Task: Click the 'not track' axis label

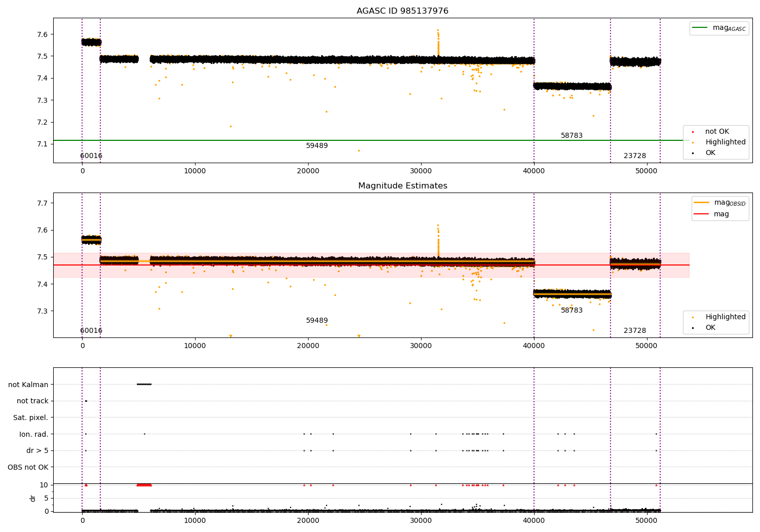Action: [32, 401]
